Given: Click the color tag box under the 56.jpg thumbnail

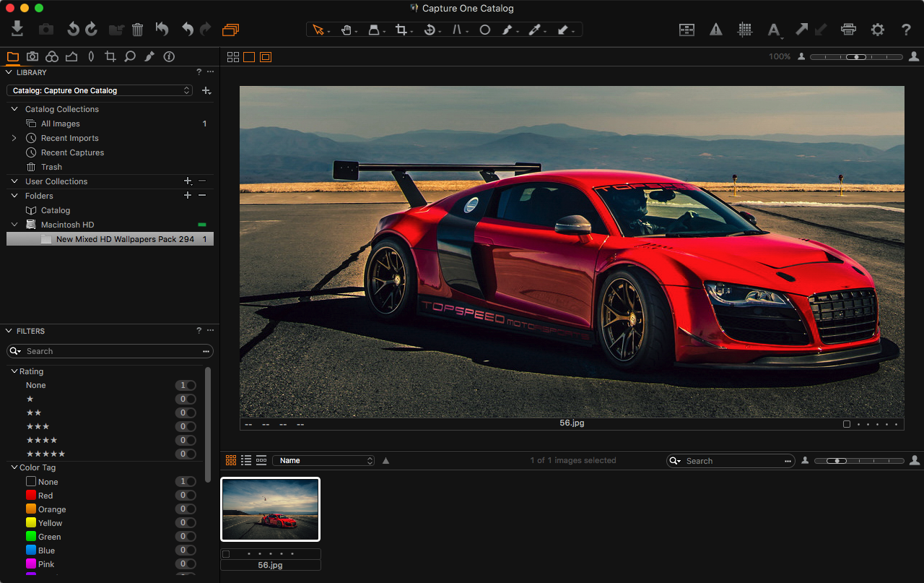Looking at the screenshot, I should pos(226,554).
